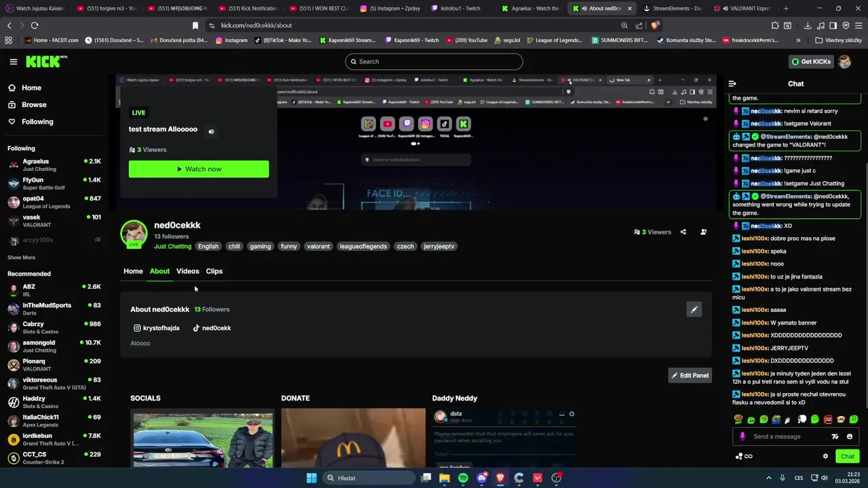Click the Watch now button
Image resolution: width=868 pixels, height=488 pixels.
click(x=199, y=169)
